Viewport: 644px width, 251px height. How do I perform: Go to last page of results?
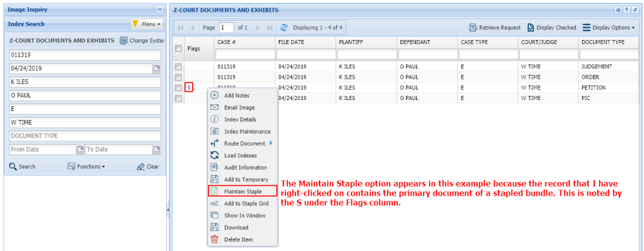point(269,28)
